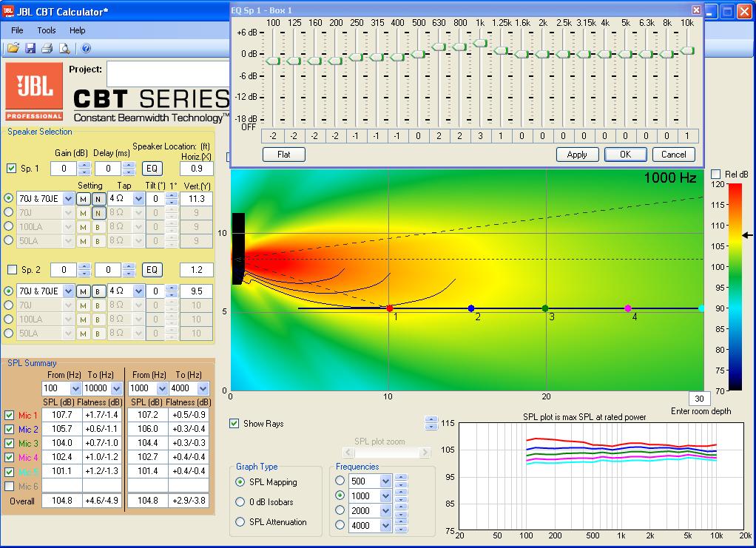This screenshot has height=548, width=756.
Task: Click red Mic 1 marker on SPL map
Action: coord(390,308)
